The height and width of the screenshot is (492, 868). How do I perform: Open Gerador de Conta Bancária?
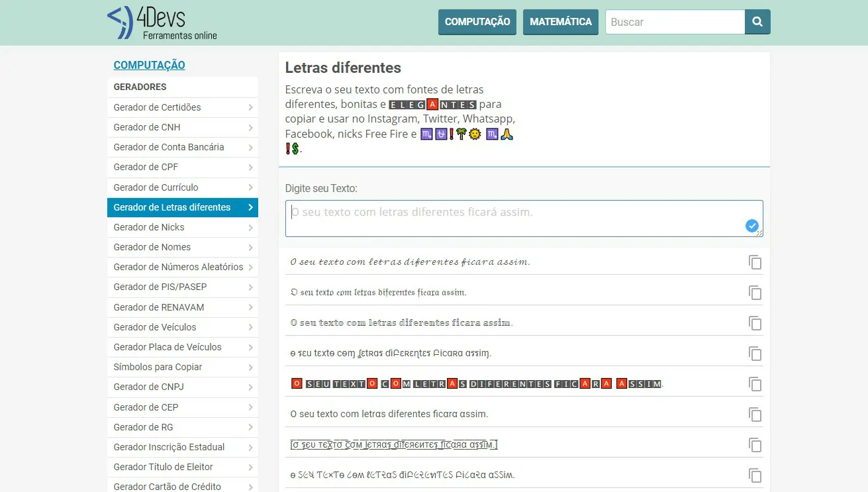point(183,147)
